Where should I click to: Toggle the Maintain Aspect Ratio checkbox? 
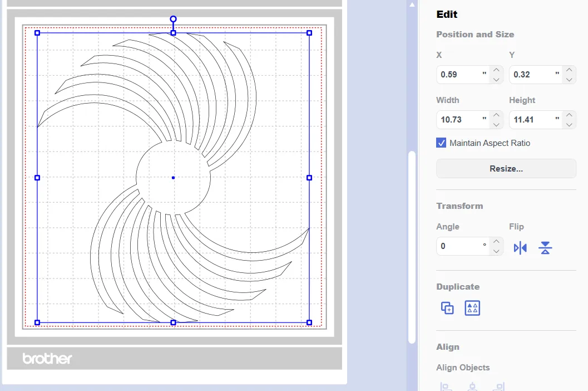coord(441,143)
